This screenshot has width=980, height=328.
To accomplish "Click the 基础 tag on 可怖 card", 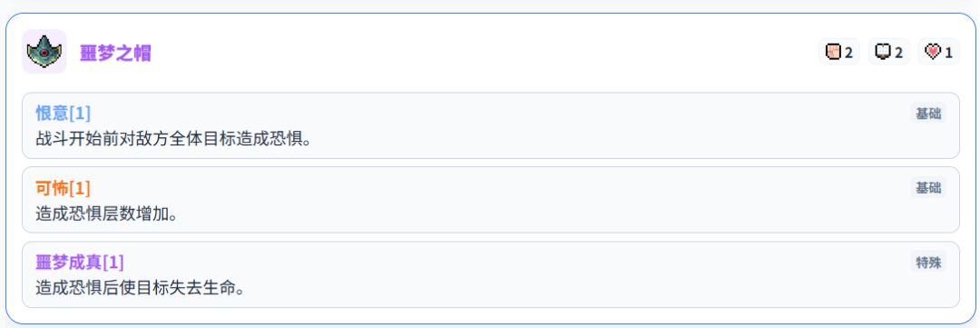I will click(x=928, y=187).
